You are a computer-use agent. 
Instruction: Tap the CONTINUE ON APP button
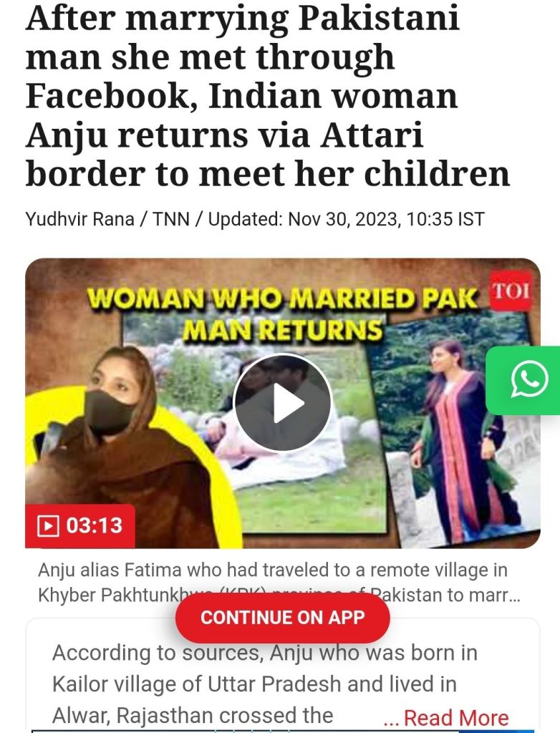click(283, 618)
